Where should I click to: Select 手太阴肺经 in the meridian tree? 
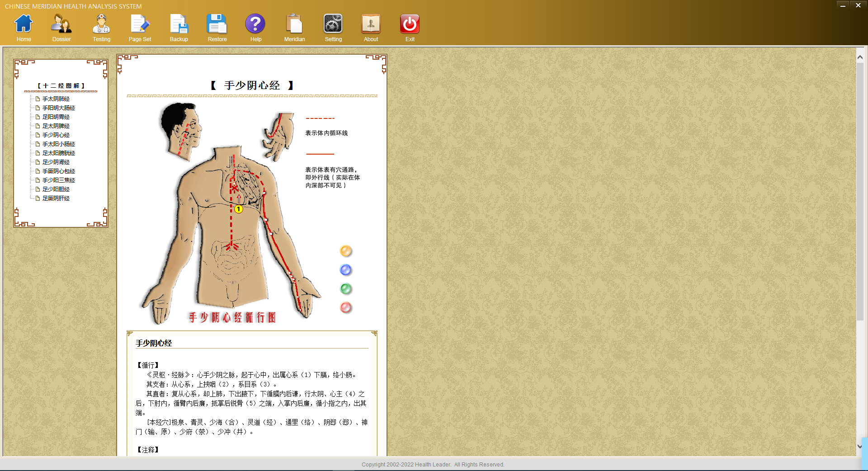[56, 99]
